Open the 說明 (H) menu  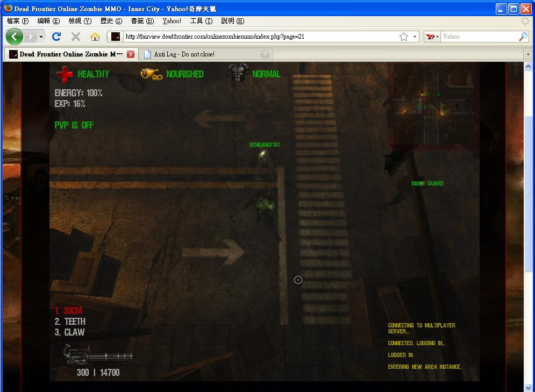click(x=232, y=21)
